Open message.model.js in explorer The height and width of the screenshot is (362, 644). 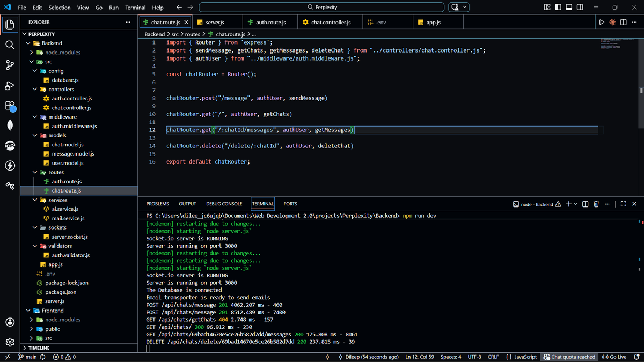click(x=73, y=154)
